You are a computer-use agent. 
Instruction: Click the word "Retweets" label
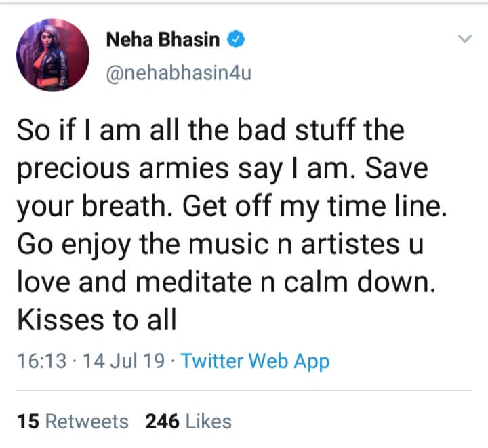pyautogui.click(x=86, y=422)
